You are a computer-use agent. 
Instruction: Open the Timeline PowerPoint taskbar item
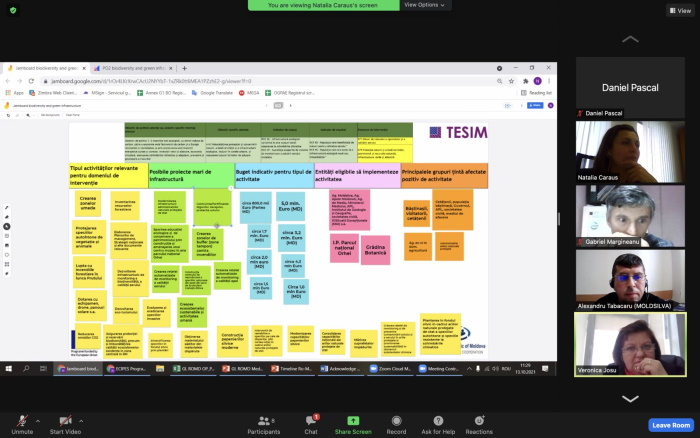coord(291,369)
